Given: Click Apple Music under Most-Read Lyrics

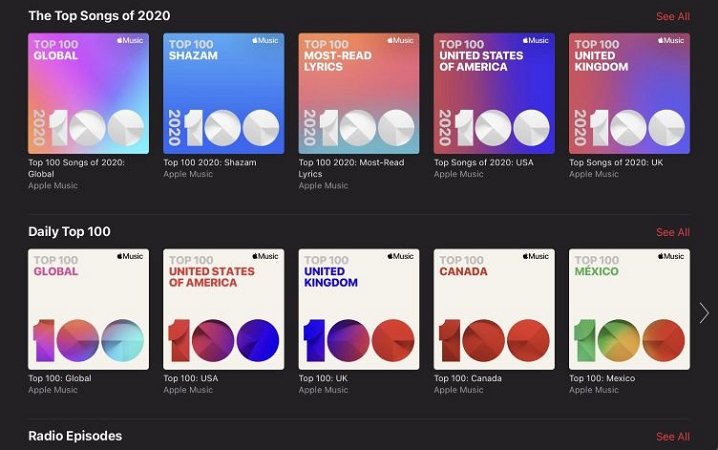Looking at the screenshot, I should point(323,186).
